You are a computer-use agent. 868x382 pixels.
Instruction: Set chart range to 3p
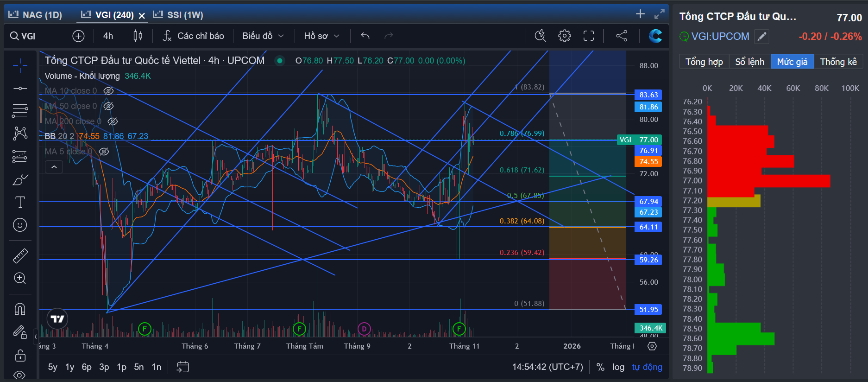104,367
